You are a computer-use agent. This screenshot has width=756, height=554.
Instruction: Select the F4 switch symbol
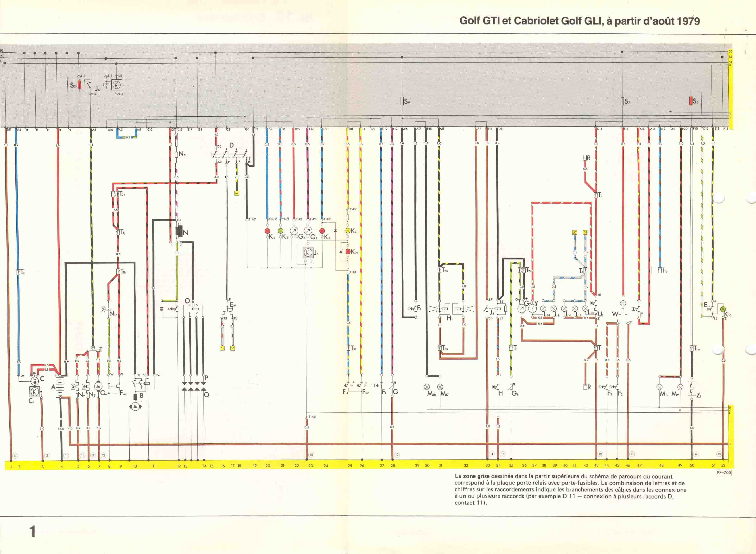pos(413,308)
